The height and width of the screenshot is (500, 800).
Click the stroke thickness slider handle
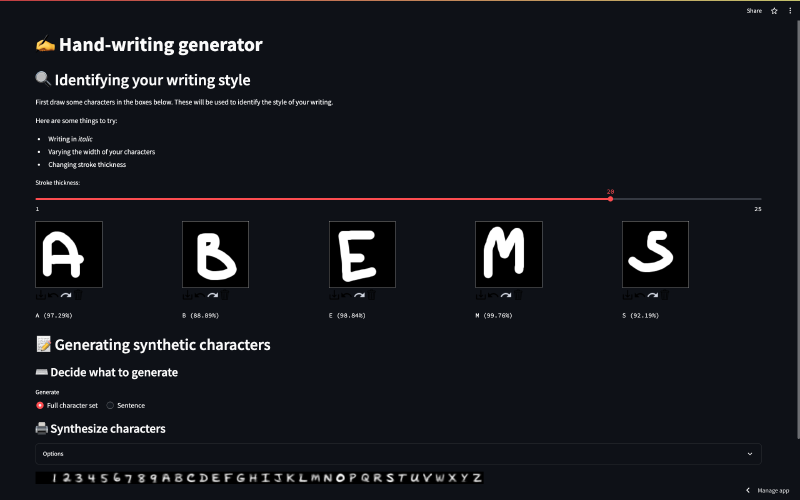tap(610, 199)
